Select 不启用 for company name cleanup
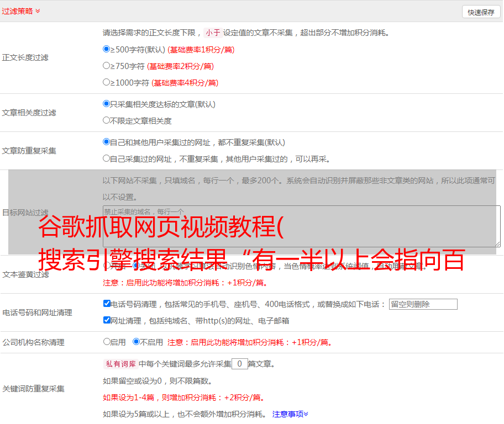 click(136, 342)
